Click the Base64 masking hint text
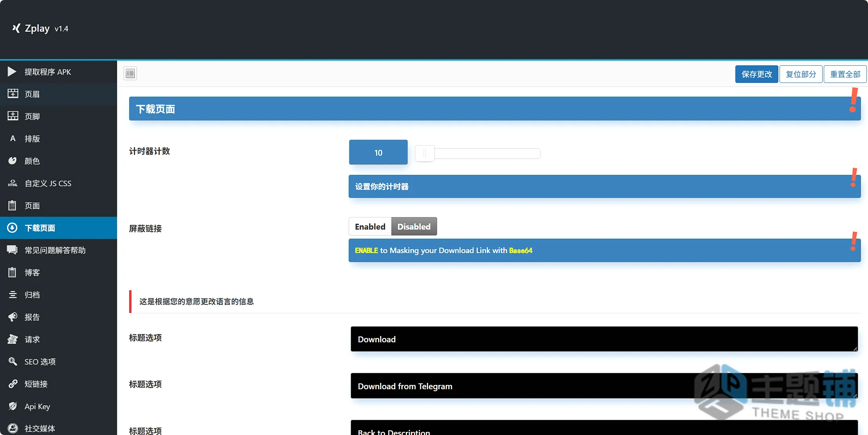The height and width of the screenshot is (435, 868). click(443, 250)
